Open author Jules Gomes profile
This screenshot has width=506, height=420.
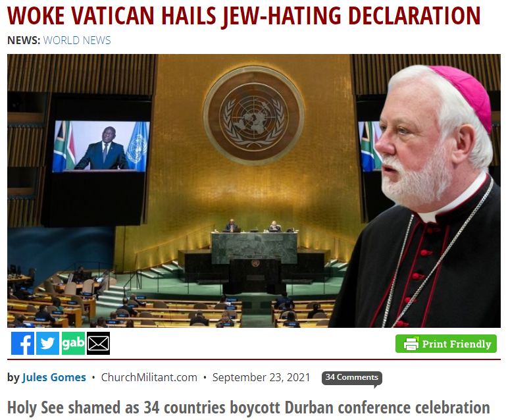(x=54, y=377)
